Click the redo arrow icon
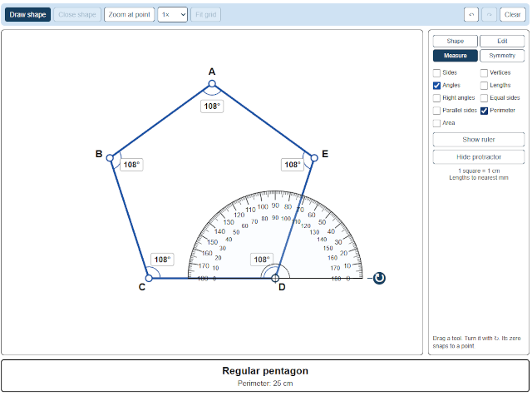 (490, 15)
